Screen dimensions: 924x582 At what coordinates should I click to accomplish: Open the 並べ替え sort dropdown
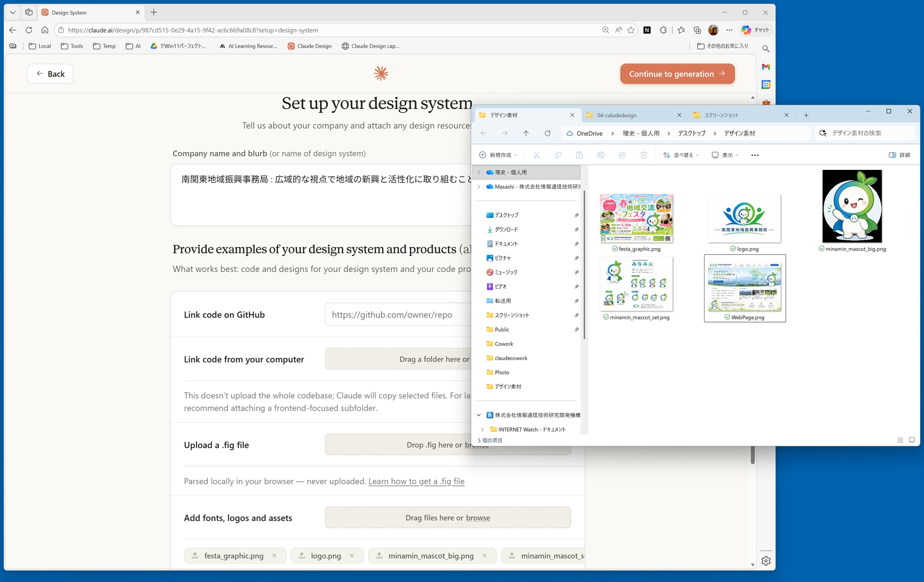tap(681, 155)
